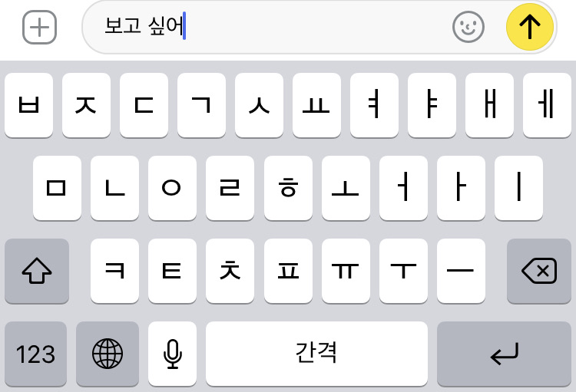
Task: Start dictation with the microphone key
Action: [x=172, y=354]
